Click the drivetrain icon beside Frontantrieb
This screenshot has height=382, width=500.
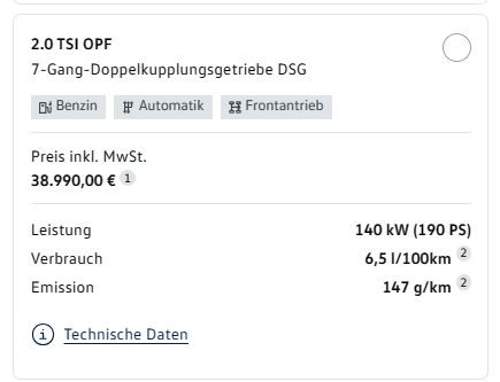coord(235,107)
